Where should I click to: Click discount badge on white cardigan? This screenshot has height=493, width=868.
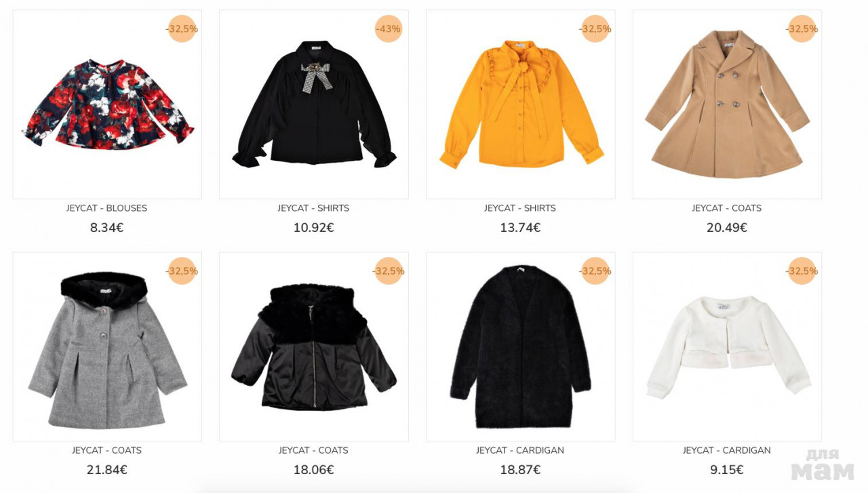pyautogui.click(x=802, y=271)
